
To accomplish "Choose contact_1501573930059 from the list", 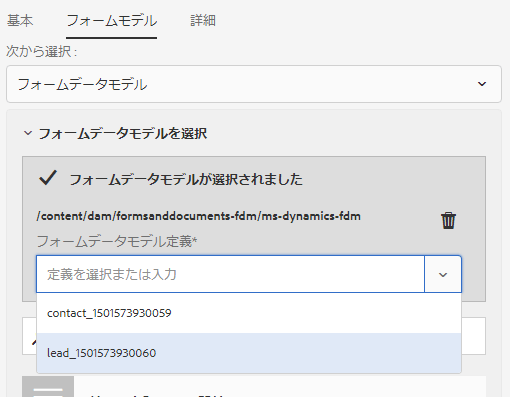I will [x=249, y=313].
